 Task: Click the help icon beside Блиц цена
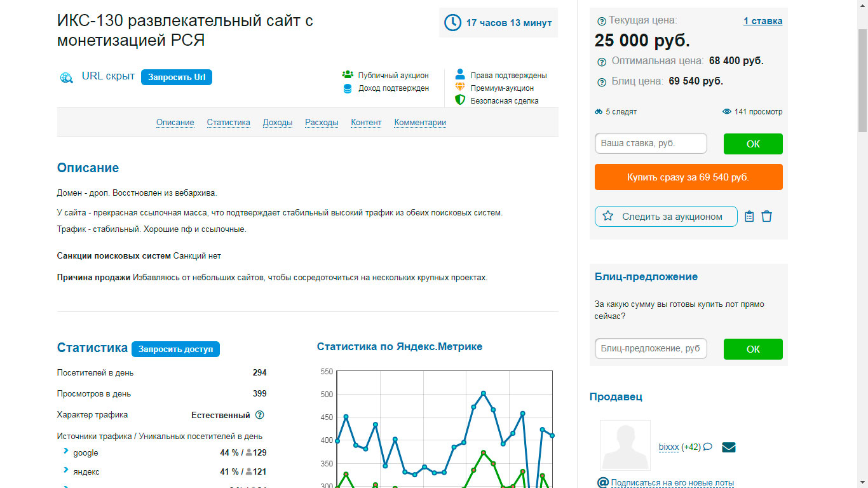[x=602, y=82]
